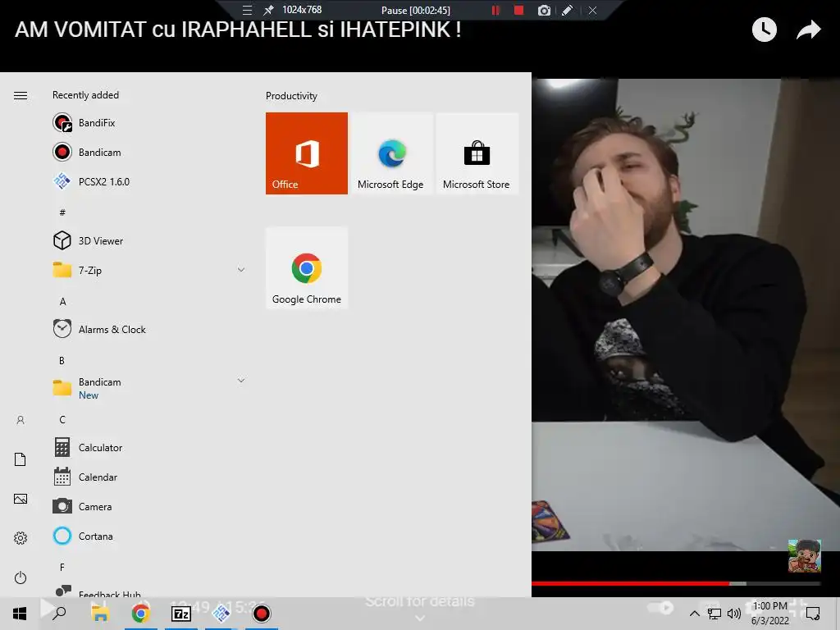840x630 pixels.
Task: Open File Explorer on taskbar
Action: click(x=100, y=614)
